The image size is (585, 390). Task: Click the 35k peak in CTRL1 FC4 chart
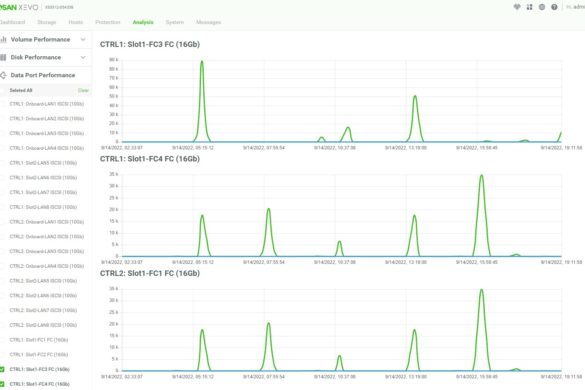[x=482, y=175]
